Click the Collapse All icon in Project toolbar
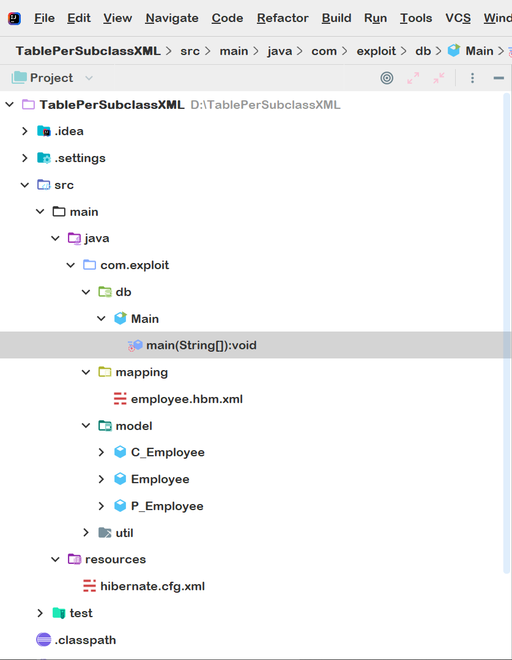Screen dimensions: 512x660 [439, 78]
